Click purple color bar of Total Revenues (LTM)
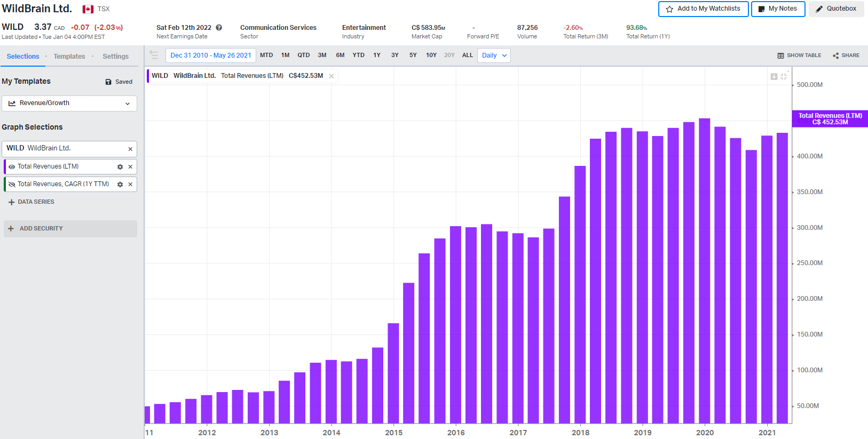 (x=5, y=167)
